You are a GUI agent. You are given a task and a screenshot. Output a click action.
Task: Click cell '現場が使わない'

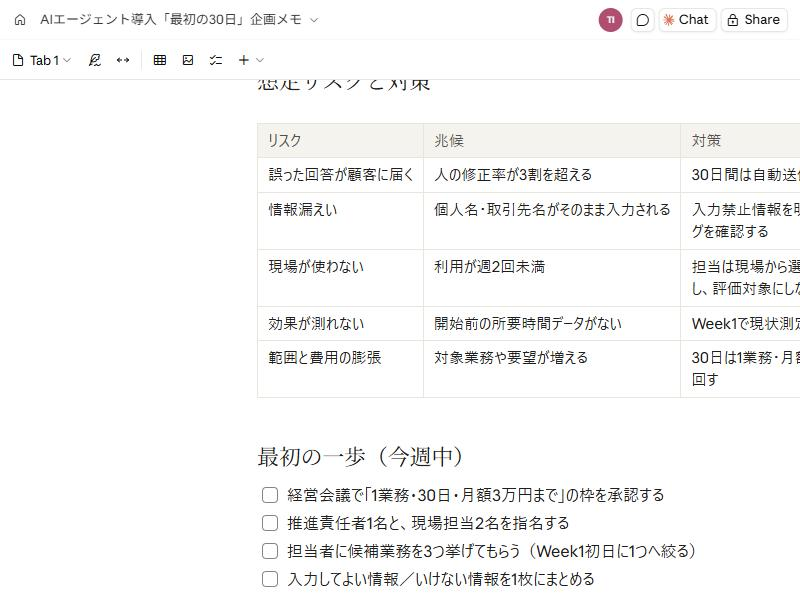[340, 278]
